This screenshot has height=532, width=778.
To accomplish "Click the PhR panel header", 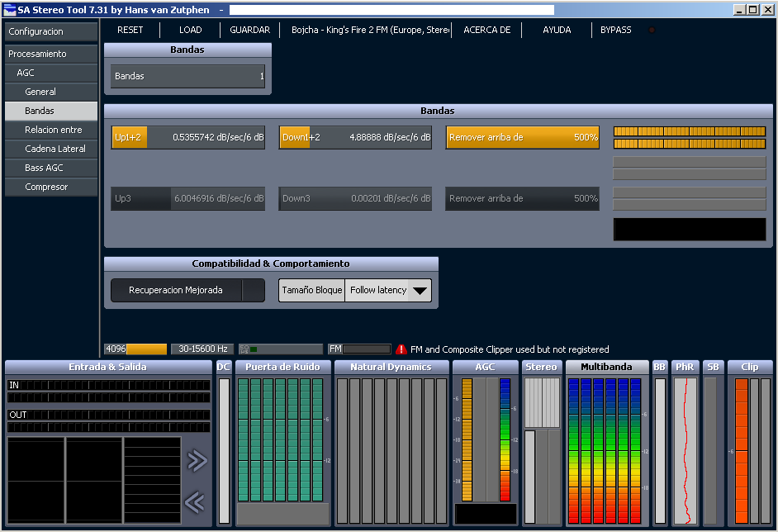I will coord(685,367).
